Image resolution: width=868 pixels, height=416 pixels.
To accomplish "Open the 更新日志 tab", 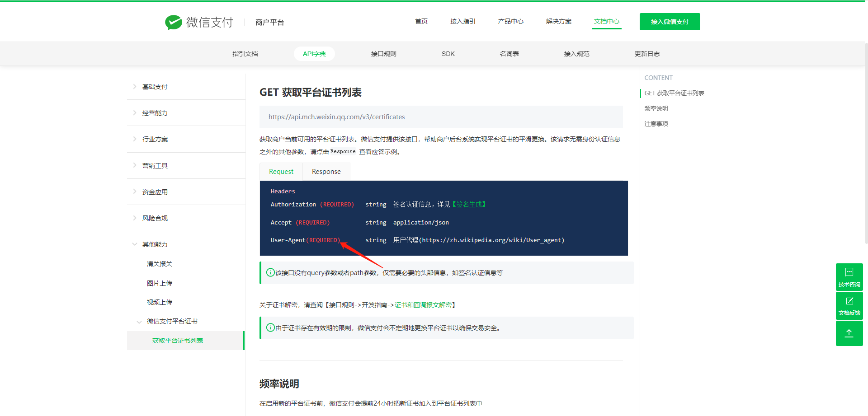I will 647,54.
